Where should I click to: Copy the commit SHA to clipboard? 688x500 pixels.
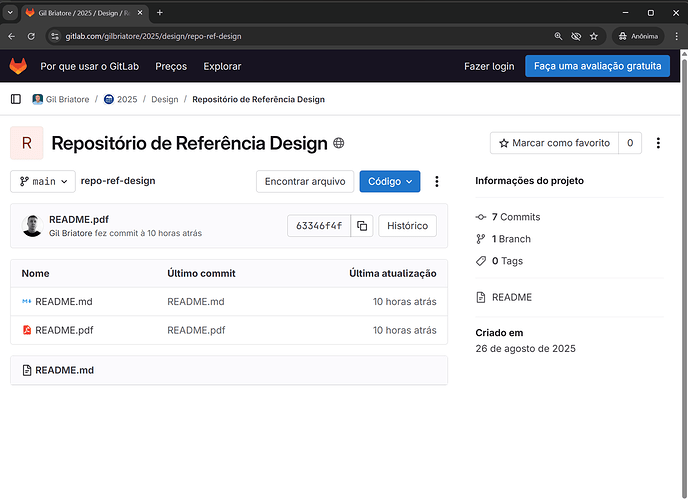[x=362, y=226]
